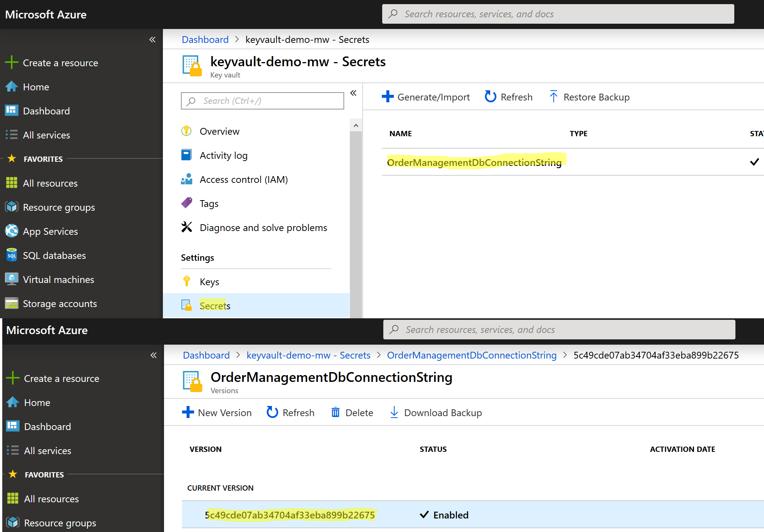Create a New Version of the secret
The image size is (764, 532).
217,412
